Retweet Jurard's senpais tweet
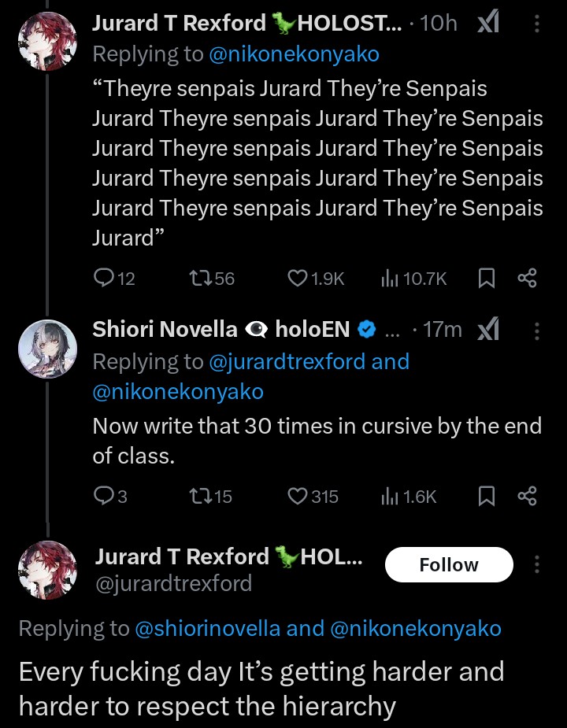Screen dimensions: 567x728 click(201, 278)
